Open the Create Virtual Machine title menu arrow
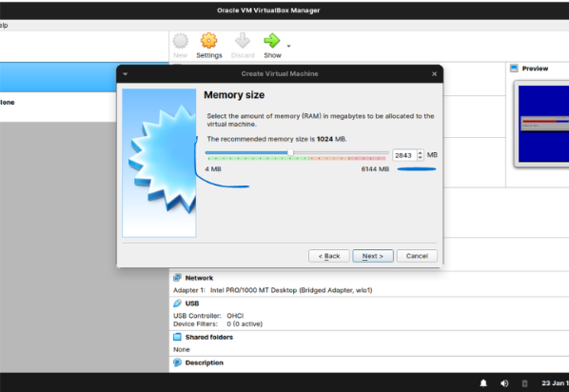The width and height of the screenshot is (569, 392). pos(126,74)
